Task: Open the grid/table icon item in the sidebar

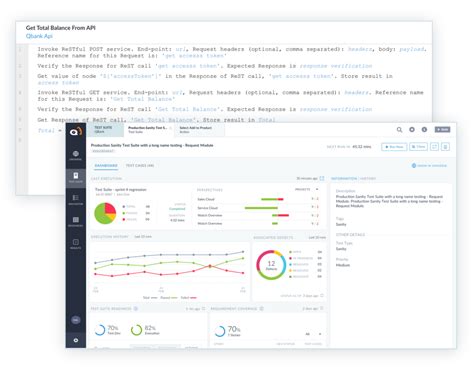Action: point(76,219)
